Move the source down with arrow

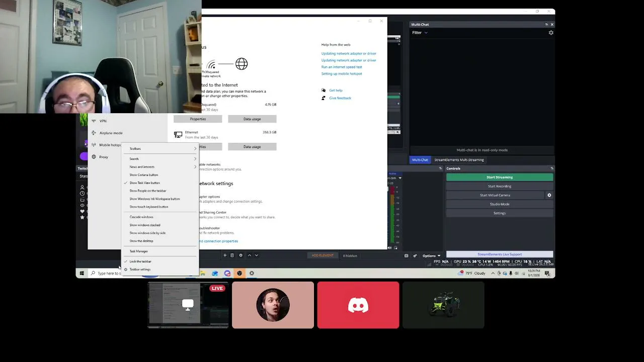pyautogui.click(x=256, y=255)
